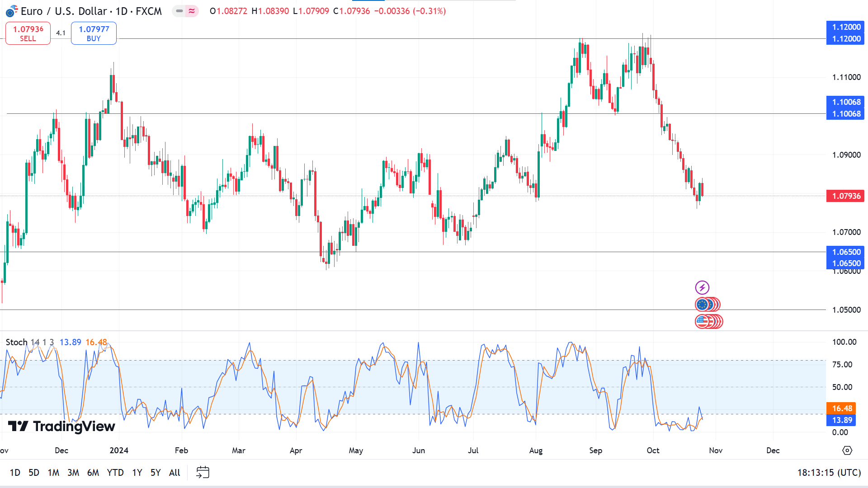Click the 1.07936 SELL button

(x=28, y=33)
